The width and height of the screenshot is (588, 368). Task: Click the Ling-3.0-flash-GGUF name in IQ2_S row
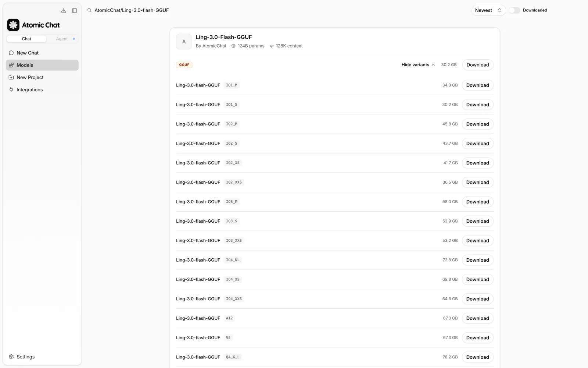pos(198,144)
